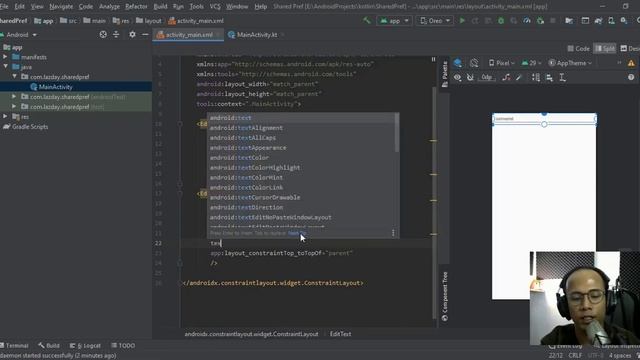Open the Palette side tab
This screenshot has height=360, width=640.
click(x=444, y=74)
